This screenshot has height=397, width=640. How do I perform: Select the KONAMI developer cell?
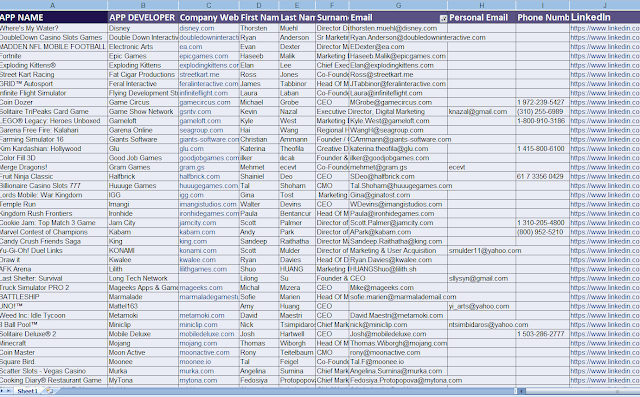click(143, 251)
